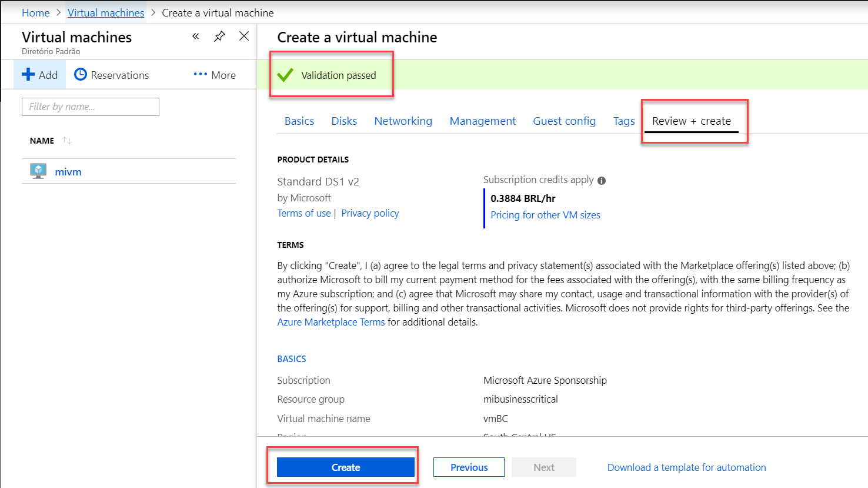
Task: Open Reservations clock icon
Action: (81, 75)
